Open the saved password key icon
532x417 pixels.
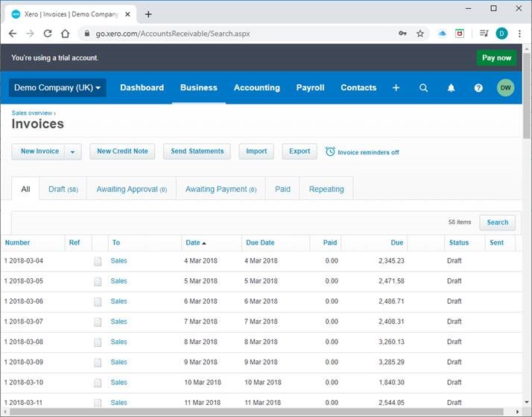click(x=403, y=34)
